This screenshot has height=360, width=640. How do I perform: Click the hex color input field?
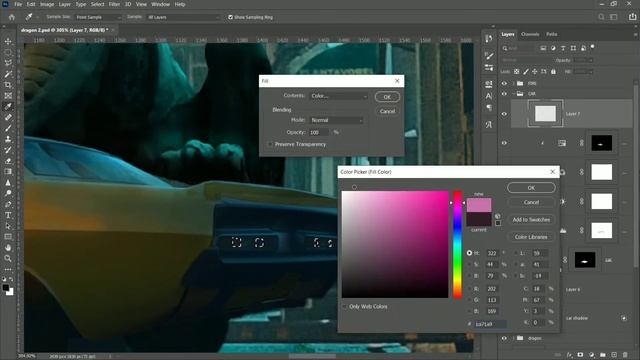pyautogui.click(x=491, y=324)
